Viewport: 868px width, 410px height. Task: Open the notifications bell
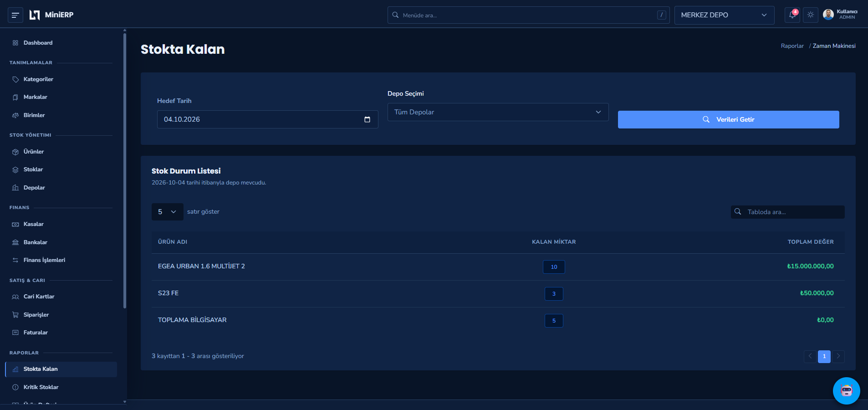[x=792, y=15]
